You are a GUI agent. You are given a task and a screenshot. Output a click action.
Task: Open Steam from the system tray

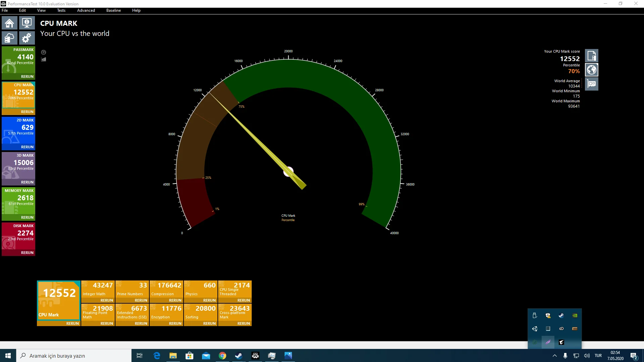tap(561, 315)
